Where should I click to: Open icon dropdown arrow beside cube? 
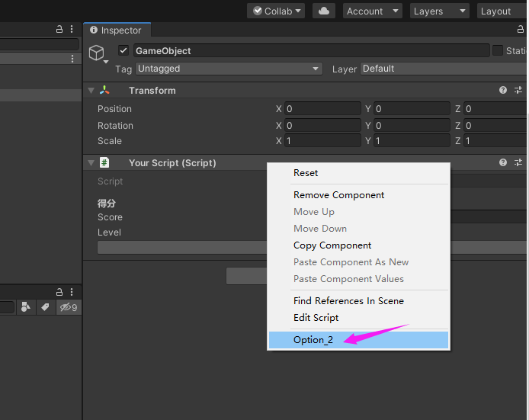106,62
